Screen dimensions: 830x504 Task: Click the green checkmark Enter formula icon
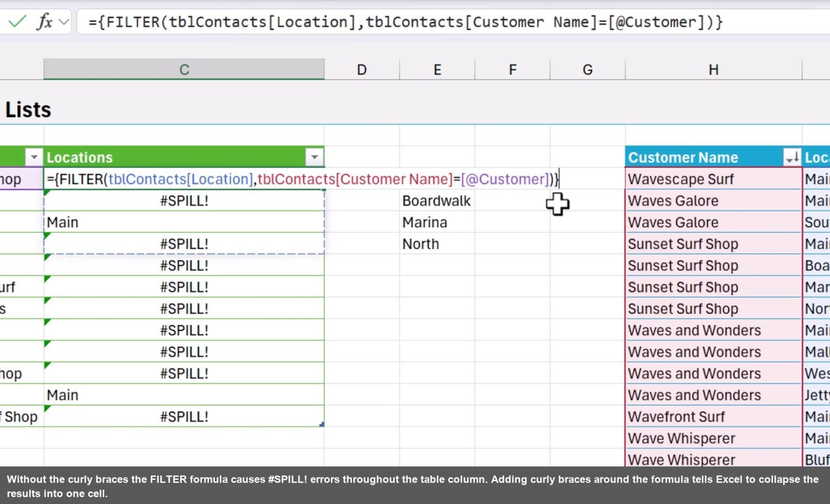click(x=17, y=21)
